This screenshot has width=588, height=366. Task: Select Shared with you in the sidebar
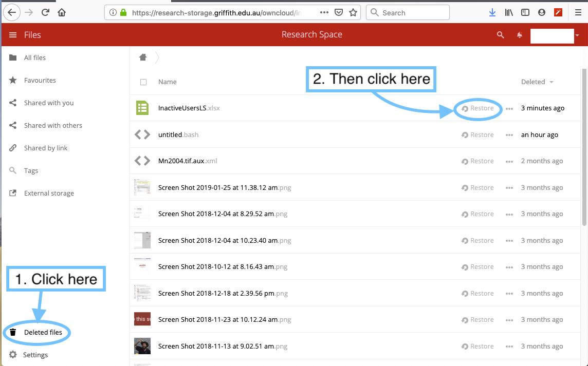[x=48, y=103]
